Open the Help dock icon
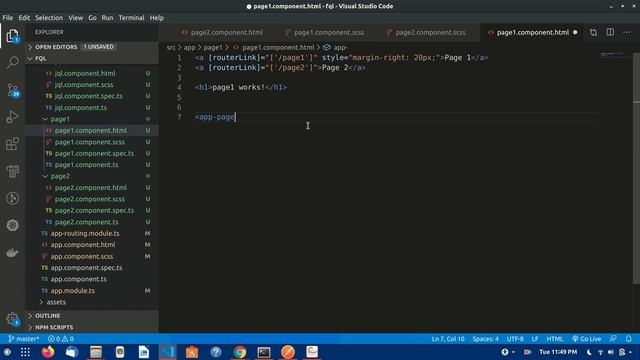 [216, 352]
